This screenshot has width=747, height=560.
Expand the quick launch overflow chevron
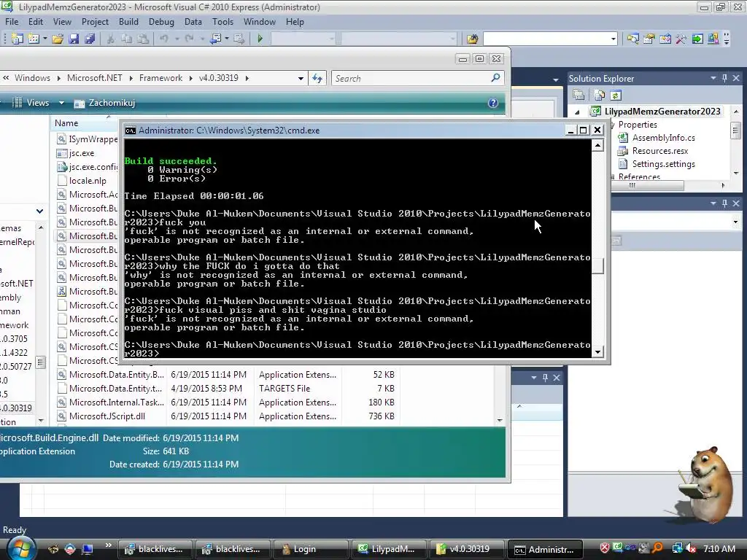pos(108,545)
